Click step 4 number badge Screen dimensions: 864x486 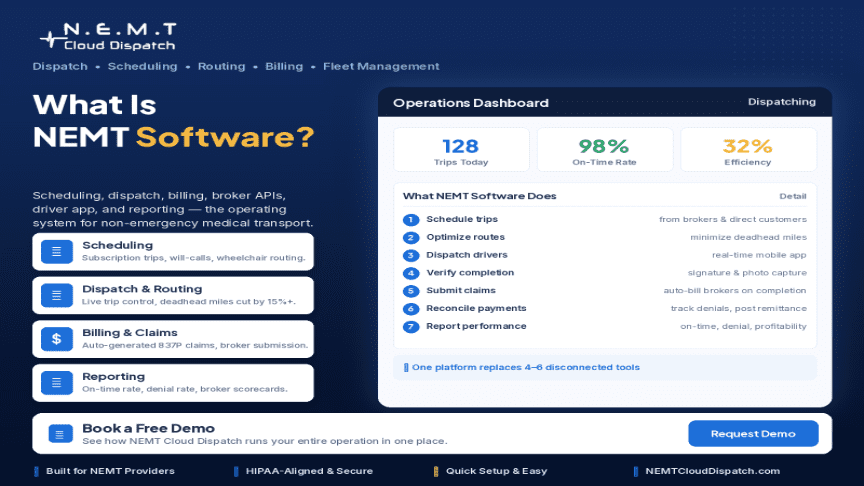tap(411, 273)
